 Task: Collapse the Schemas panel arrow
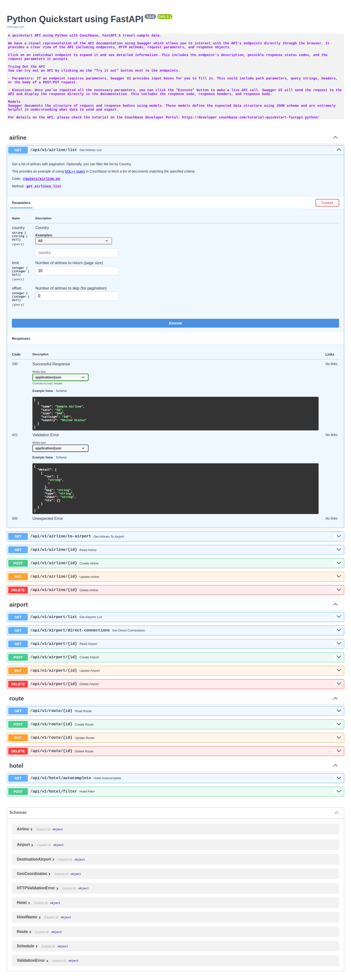click(336, 813)
